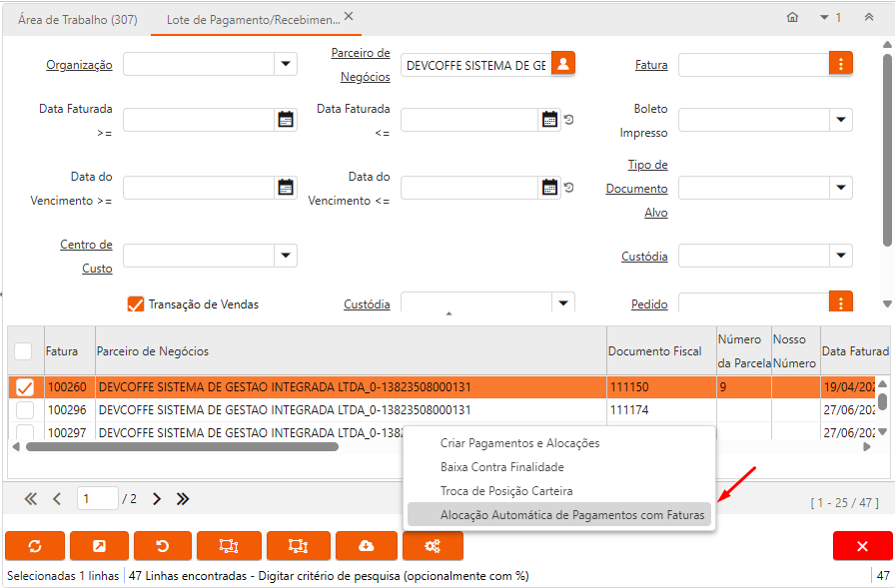Switch to the Área de Trabalho tab
This screenshot has height=588, width=895.
pos(78,19)
